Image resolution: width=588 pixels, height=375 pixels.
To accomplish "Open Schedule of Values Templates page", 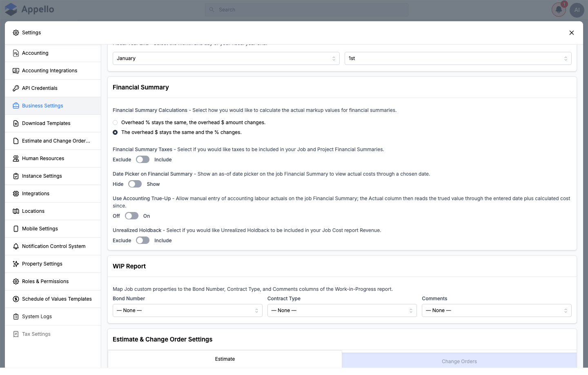I will tap(53, 299).
